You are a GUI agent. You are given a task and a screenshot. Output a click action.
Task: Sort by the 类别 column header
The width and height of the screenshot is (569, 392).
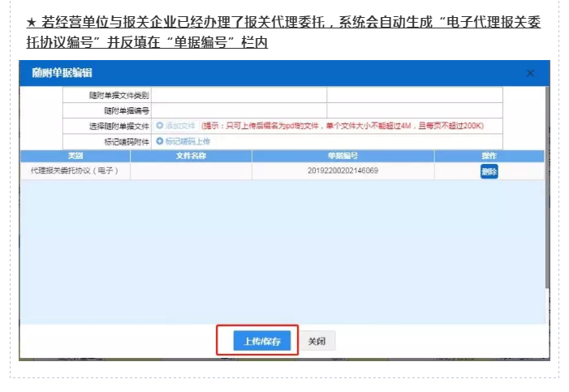[75, 155]
